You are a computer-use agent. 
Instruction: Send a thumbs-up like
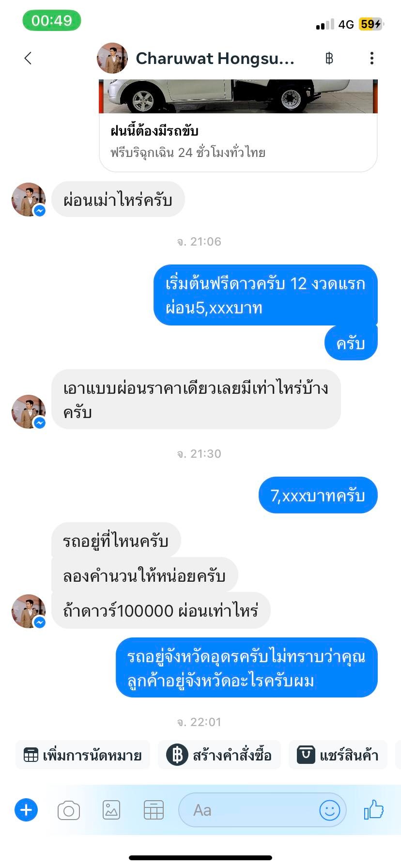(373, 809)
